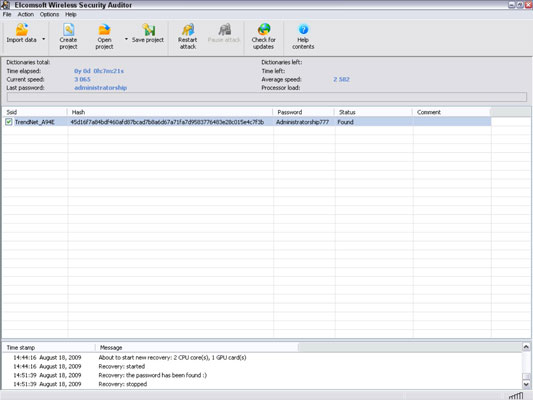Image resolution: width=533 pixels, height=400 pixels.
Task: Click the Found status cell
Action: click(345, 122)
